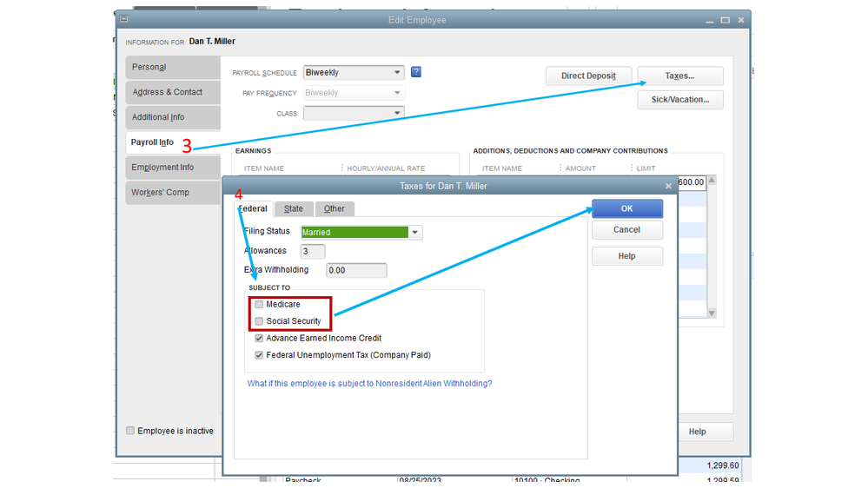The image size is (868, 488).
Task: Click the 1,299.60 amount in background register
Action: [x=723, y=465]
